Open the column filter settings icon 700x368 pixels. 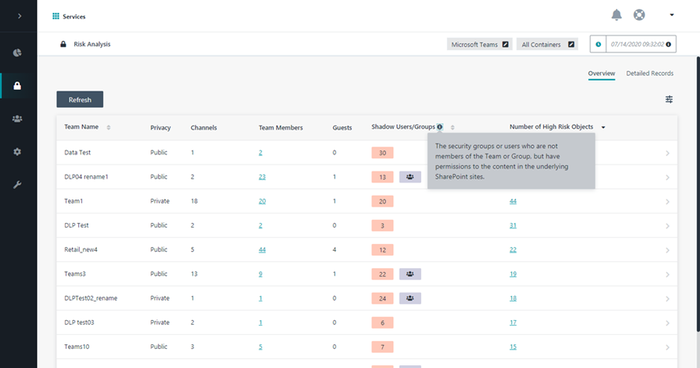coord(669,99)
